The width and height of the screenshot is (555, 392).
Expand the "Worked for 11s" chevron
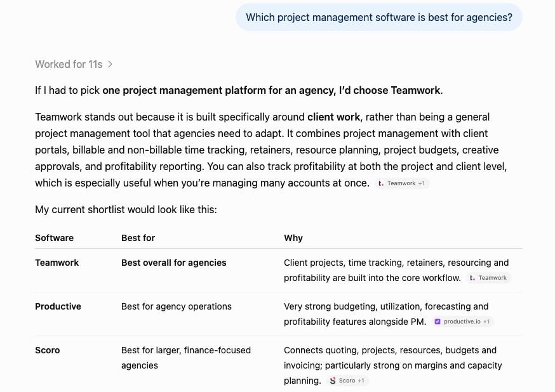pos(110,64)
